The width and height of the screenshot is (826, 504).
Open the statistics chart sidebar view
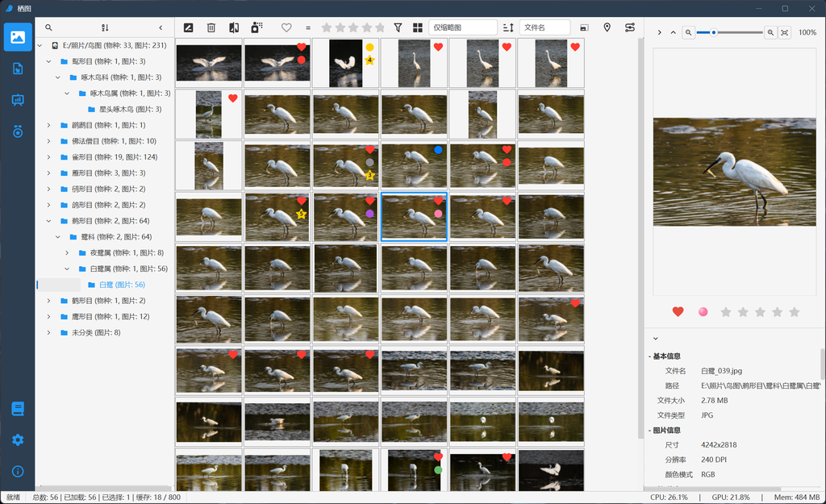18,100
